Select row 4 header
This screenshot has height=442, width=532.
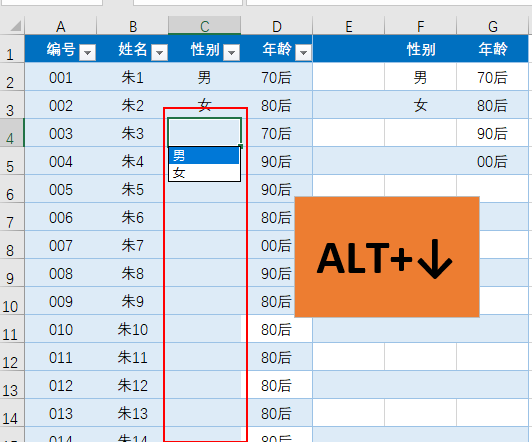tap(12, 133)
